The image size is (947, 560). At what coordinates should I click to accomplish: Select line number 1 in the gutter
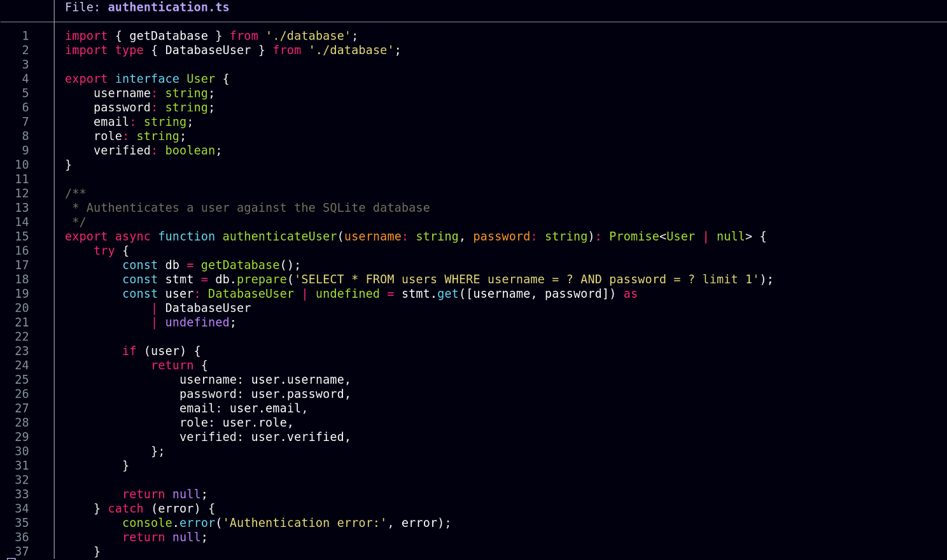25,36
